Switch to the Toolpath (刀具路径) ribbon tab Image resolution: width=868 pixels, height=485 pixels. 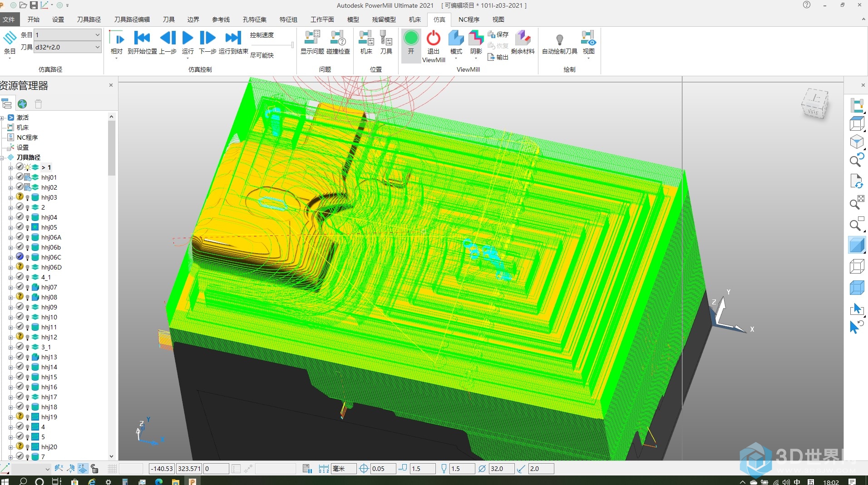pos(89,20)
